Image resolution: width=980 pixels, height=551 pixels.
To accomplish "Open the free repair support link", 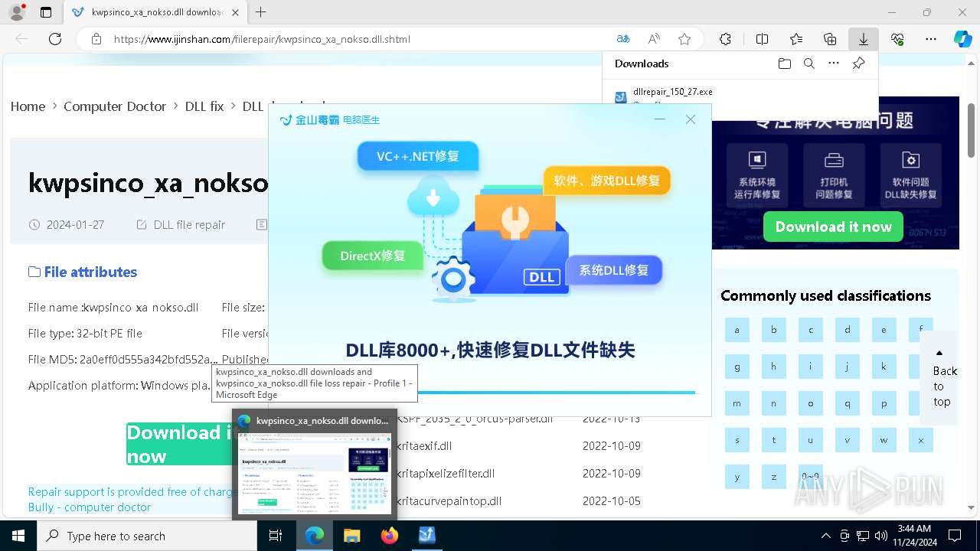I will click(x=130, y=499).
